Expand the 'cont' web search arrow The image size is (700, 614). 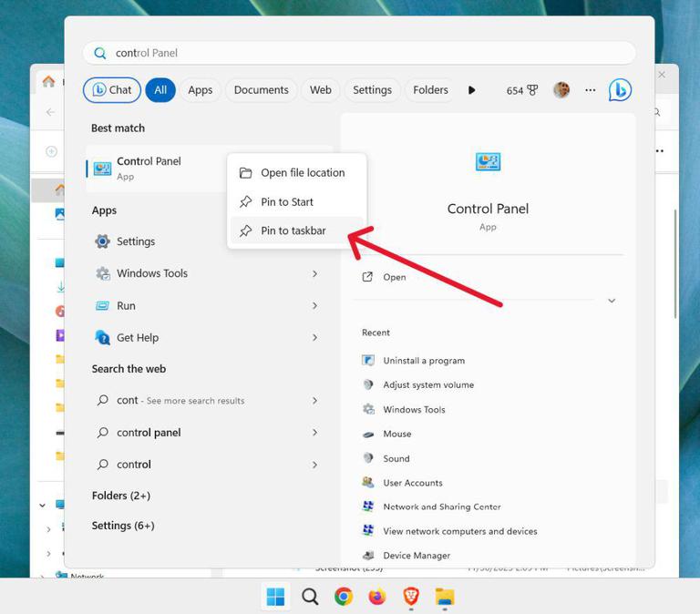coord(314,401)
